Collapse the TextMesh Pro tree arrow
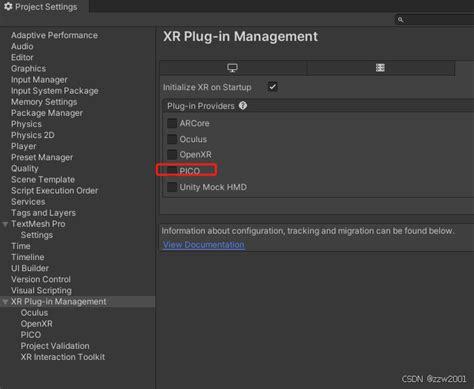Viewport: 474px width, 389px height. (5, 224)
